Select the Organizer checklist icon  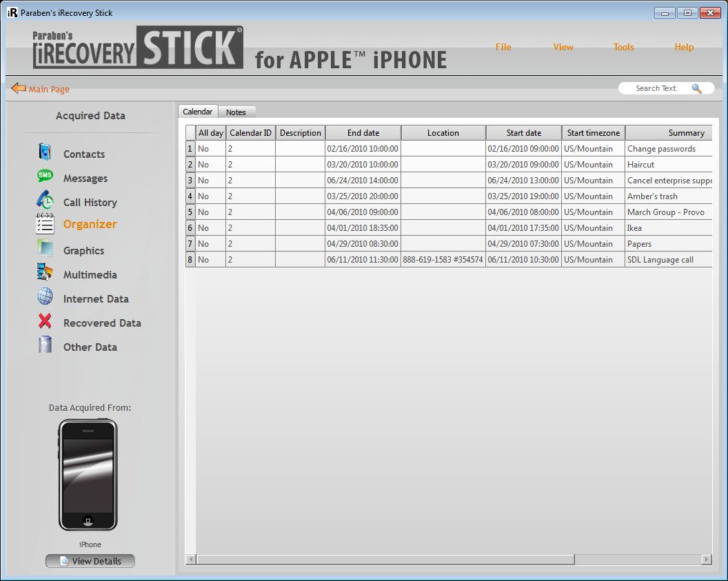(45, 224)
